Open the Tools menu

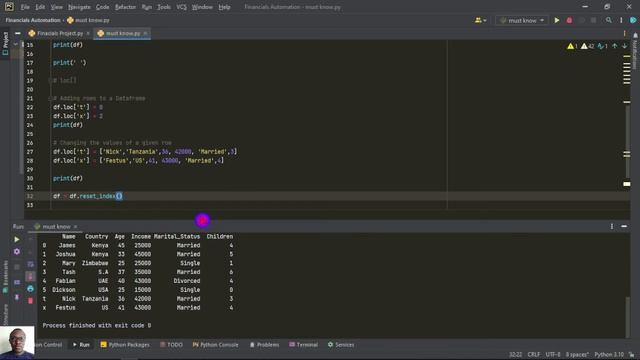click(x=164, y=7)
